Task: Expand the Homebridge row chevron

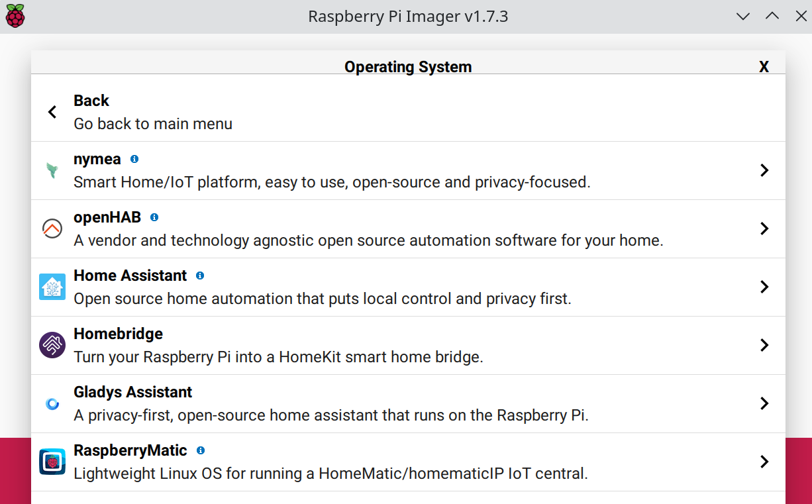Action: tap(764, 345)
